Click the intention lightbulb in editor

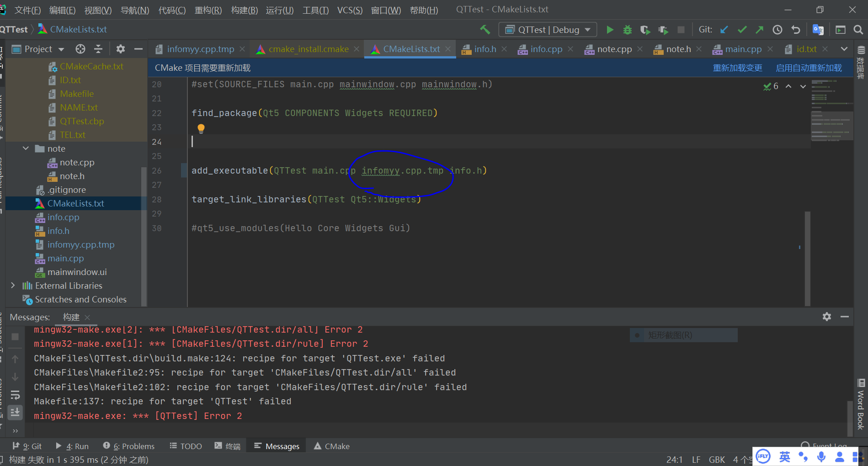click(201, 128)
